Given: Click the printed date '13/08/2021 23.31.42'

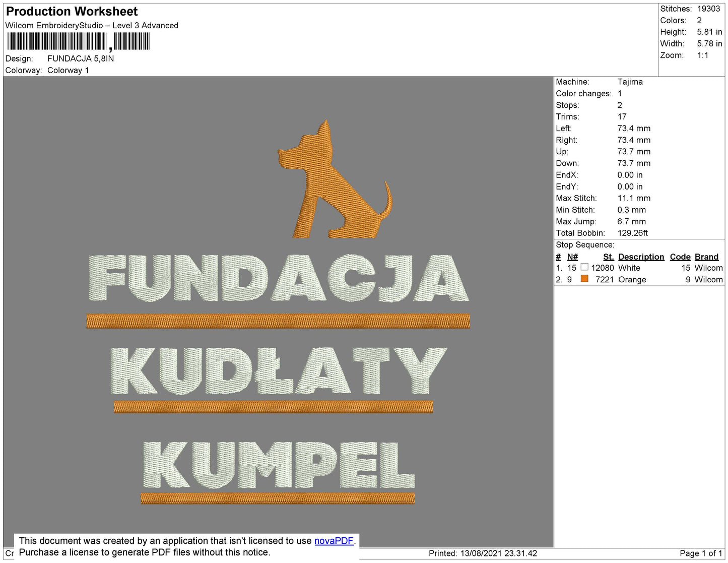Looking at the screenshot, I should point(499,553).
